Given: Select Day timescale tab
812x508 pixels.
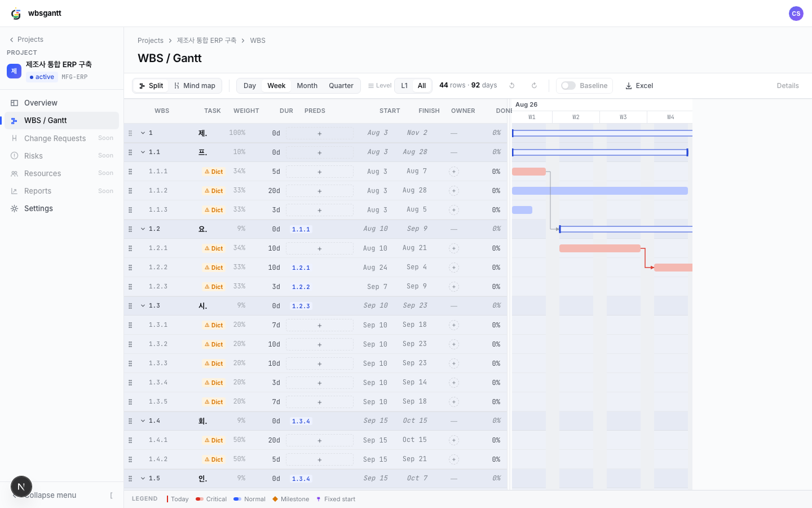Looking at the screenshot, I should [250, 86].
